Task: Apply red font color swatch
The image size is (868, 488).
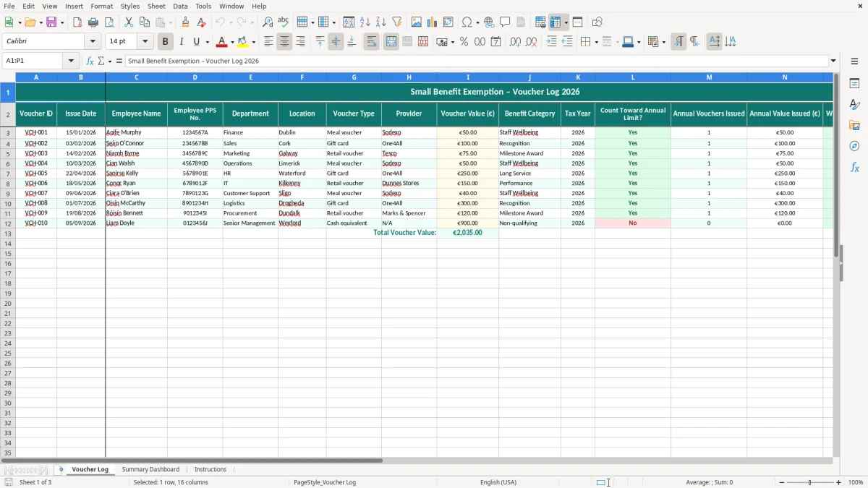Action: click(223, 42)
